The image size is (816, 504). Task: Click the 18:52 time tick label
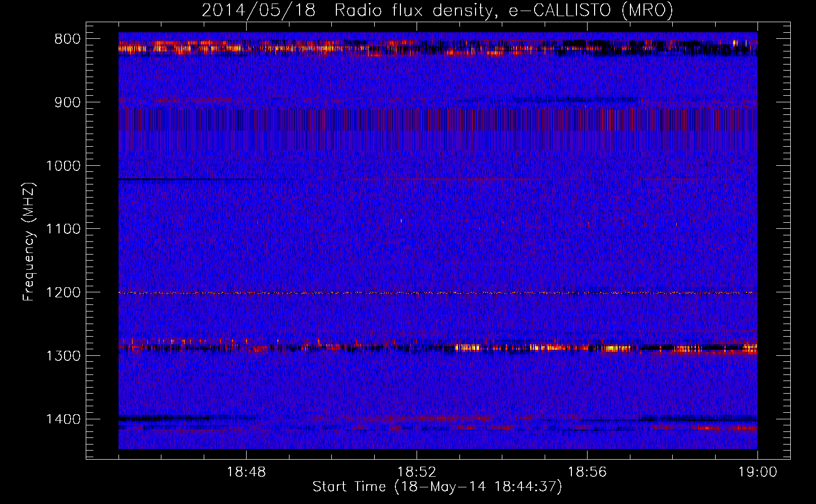(x=417, y=472)
